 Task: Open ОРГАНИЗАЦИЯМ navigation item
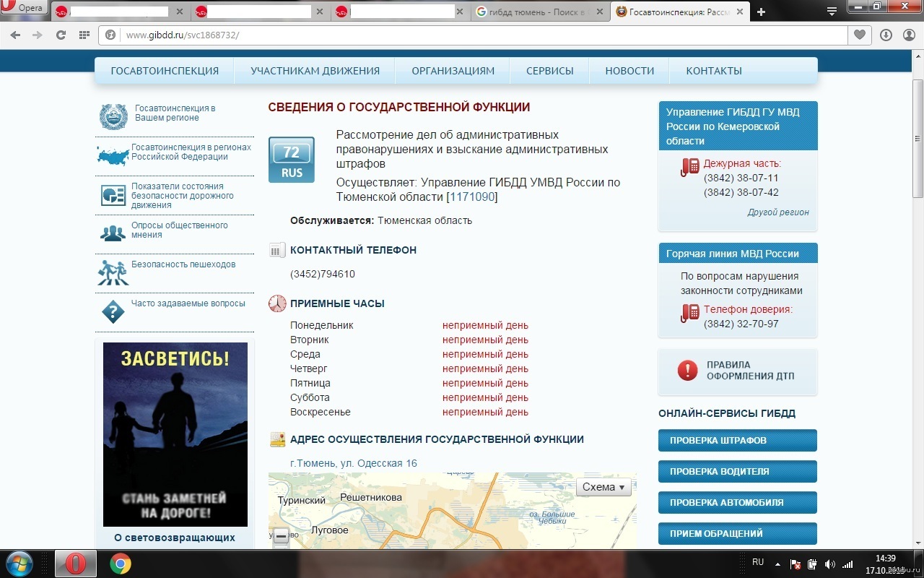coord(453,71)
